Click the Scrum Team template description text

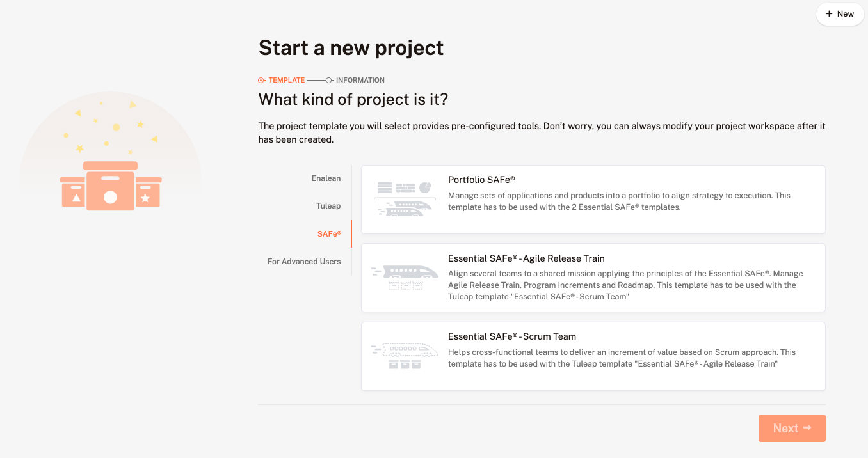pos(621,358)
